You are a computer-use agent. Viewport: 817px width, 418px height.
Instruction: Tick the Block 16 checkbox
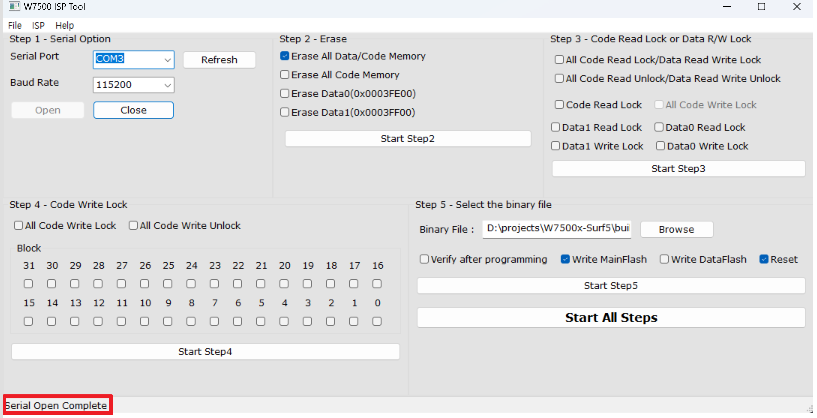(377, 284)
